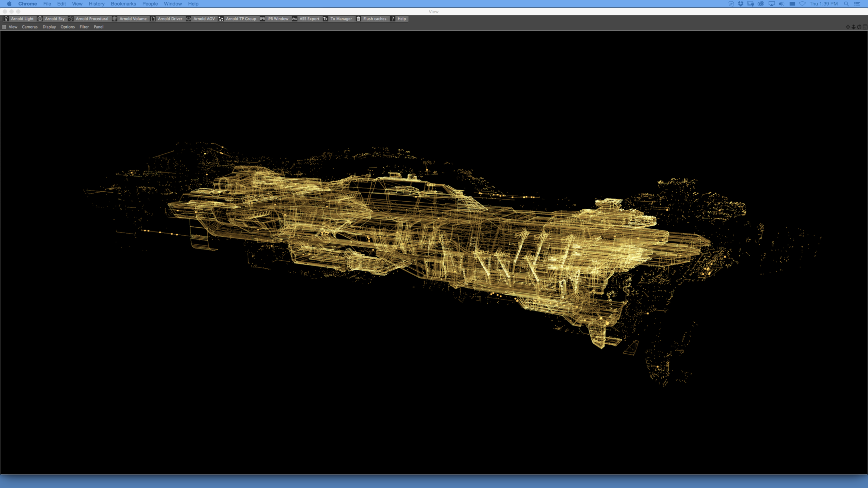
Task: Click the viewport move camera icon
Action: [848, 27]
